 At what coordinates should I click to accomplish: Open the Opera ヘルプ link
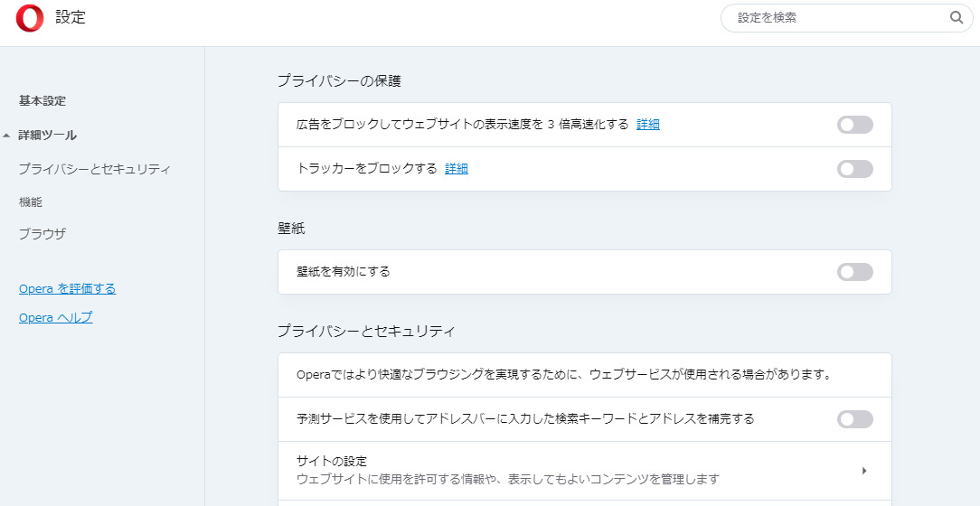click(55, 318)
